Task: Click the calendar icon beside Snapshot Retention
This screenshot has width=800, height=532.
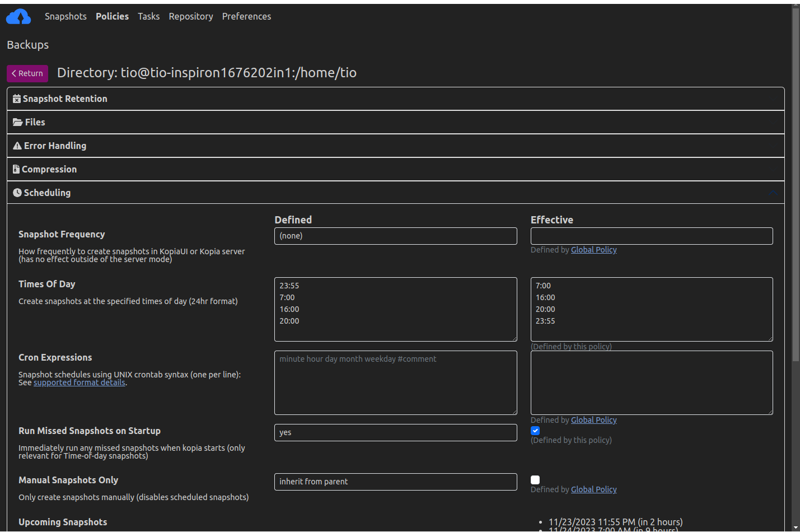Action: tap(17, 99)
